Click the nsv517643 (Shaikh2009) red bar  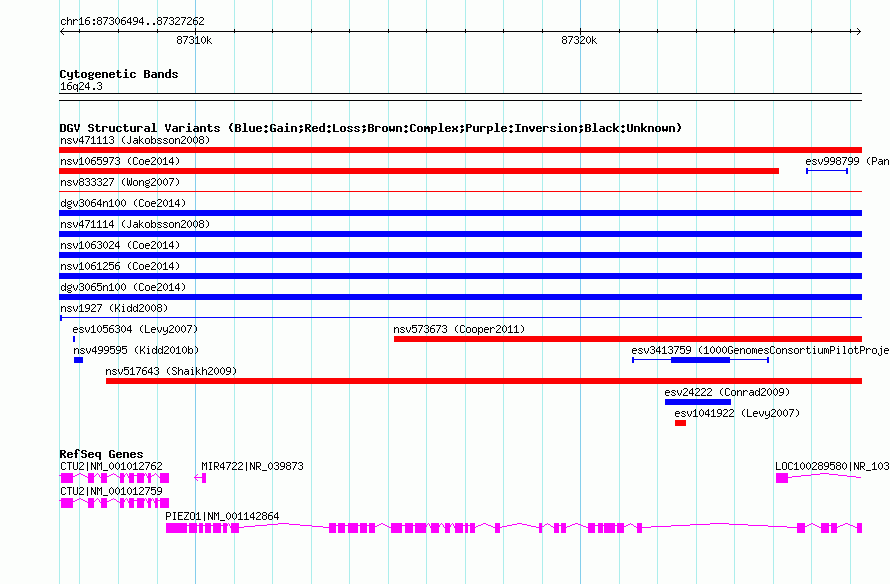point(484,381)
